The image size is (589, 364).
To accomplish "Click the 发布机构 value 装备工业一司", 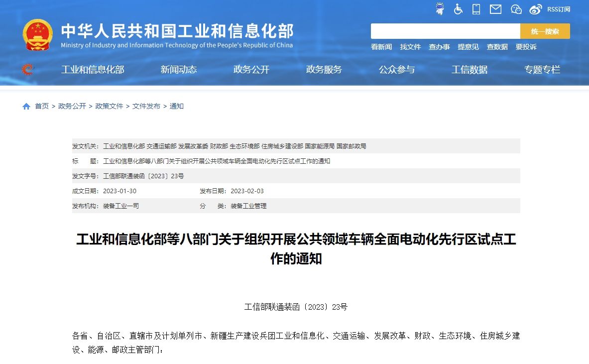I will pos(121,206).
